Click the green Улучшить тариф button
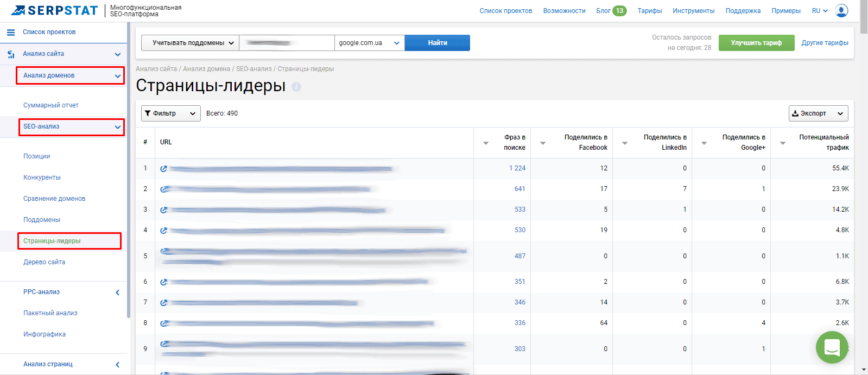Image resolution: width=868 pixels, height=375 pixels. point(756,43)
